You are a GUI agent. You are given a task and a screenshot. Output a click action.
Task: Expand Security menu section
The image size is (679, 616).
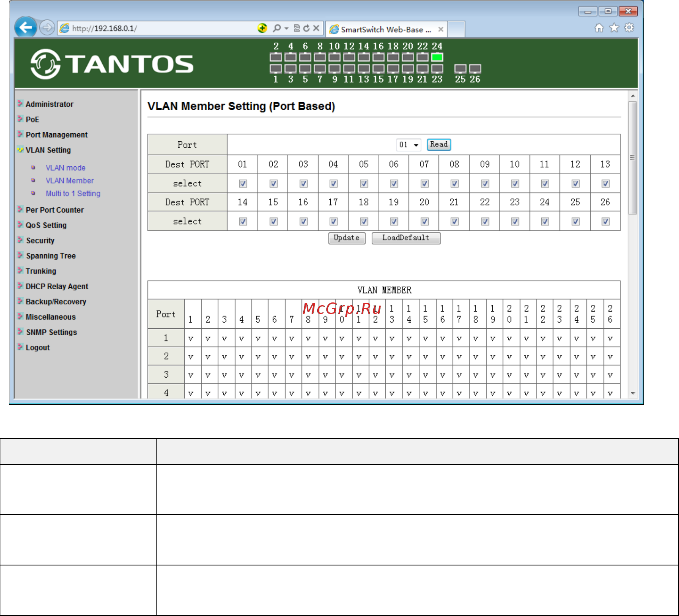point(40,241)
